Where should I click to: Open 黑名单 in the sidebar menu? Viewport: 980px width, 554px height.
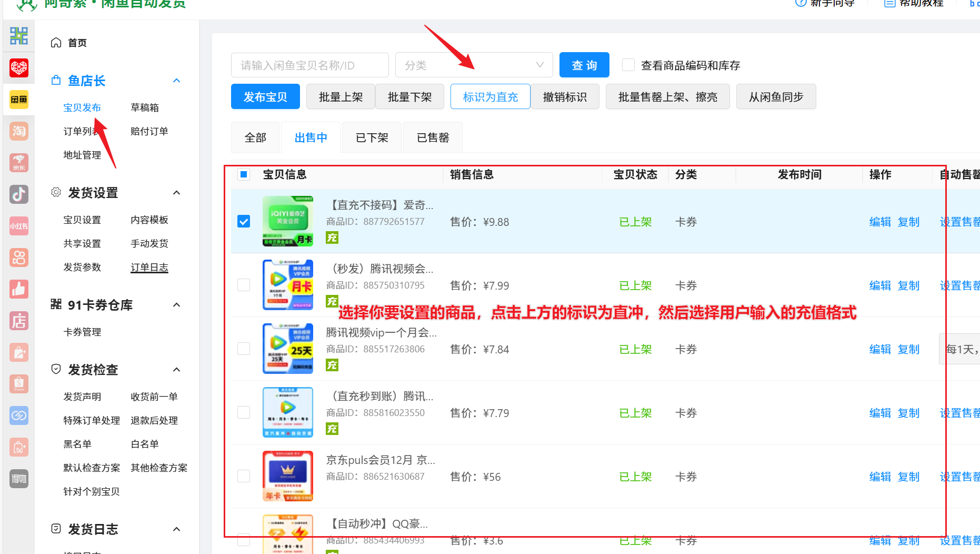click(77, 444)
